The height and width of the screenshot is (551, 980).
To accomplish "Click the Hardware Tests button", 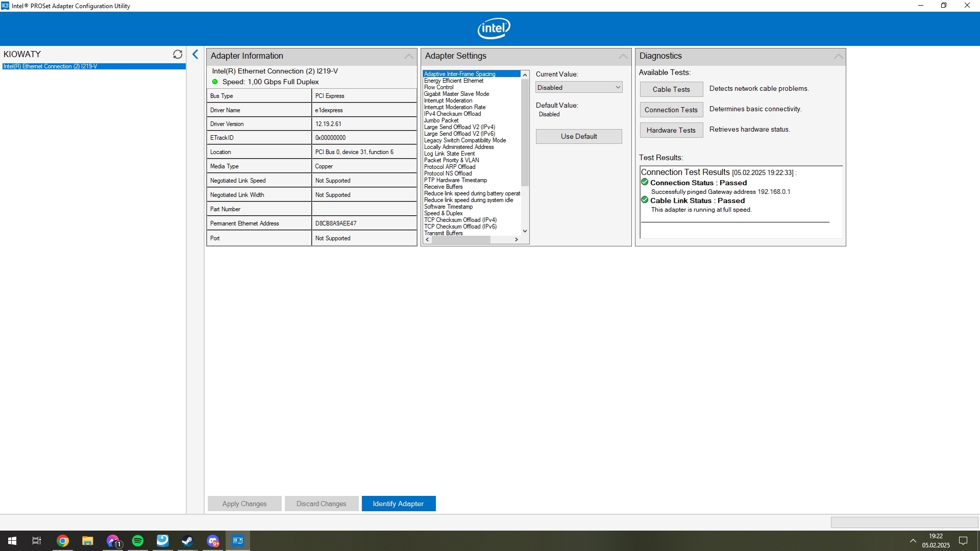I will point(671,130).
